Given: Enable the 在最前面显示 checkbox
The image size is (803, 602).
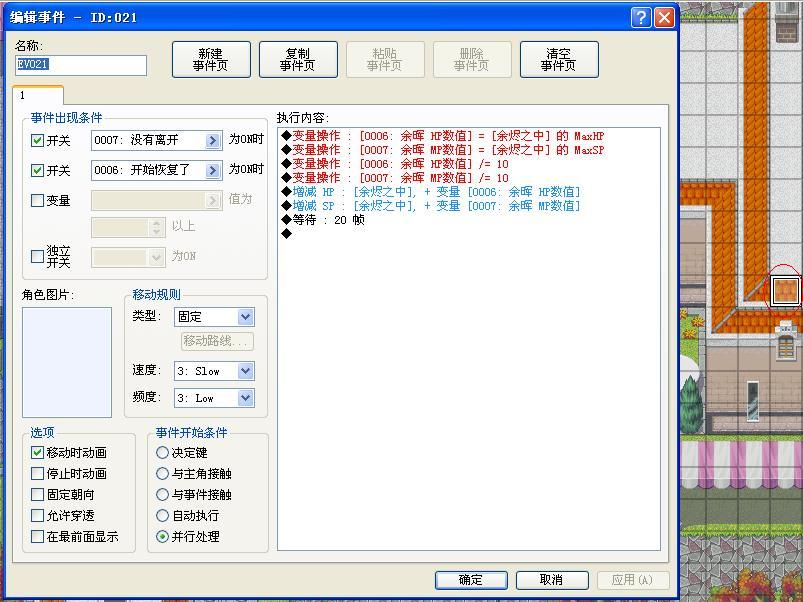Looking at the screenshot, I should [x=37, y=536].
